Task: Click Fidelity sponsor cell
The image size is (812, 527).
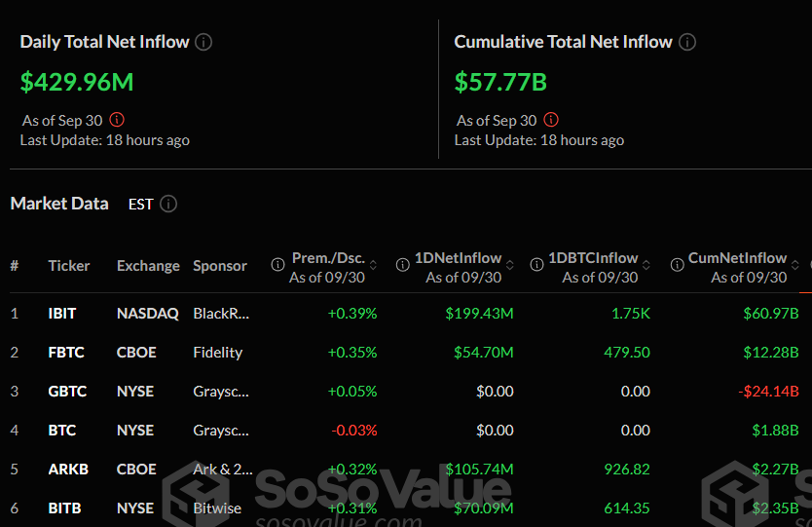Action: point(217,353)
